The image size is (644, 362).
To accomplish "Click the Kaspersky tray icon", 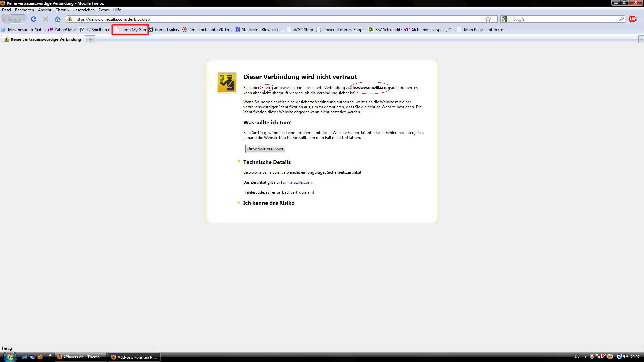I will click(x=604, y=356).
